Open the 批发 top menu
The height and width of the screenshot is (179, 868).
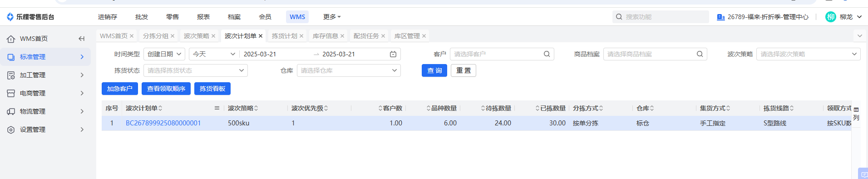click(142, 17)
